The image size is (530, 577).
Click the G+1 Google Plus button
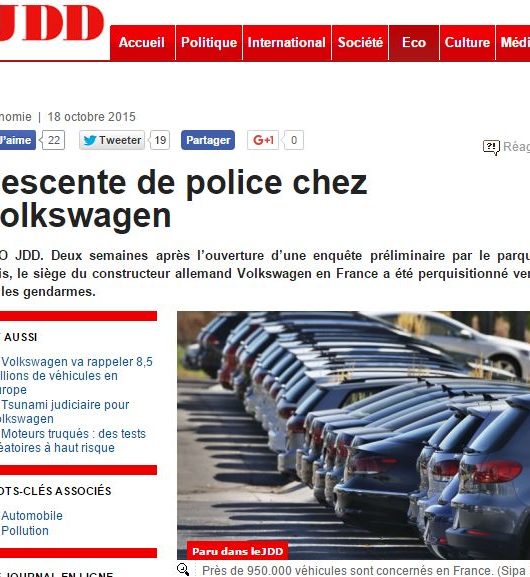[x=263, y=140]
